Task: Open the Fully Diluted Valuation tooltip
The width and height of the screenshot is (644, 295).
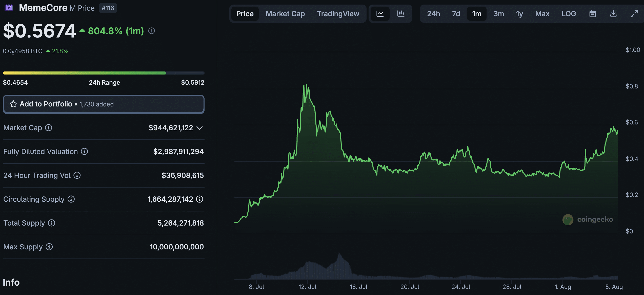Action: click(x=84, y=152)
